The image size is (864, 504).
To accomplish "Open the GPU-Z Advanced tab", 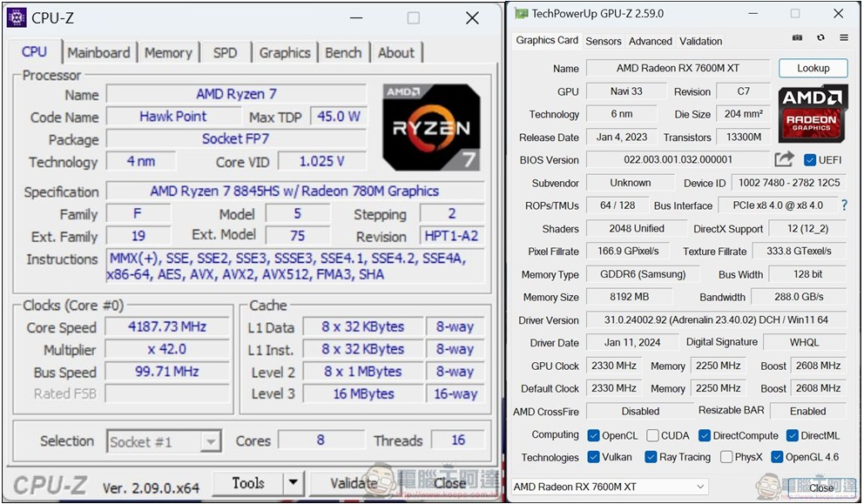I will 651,41.
